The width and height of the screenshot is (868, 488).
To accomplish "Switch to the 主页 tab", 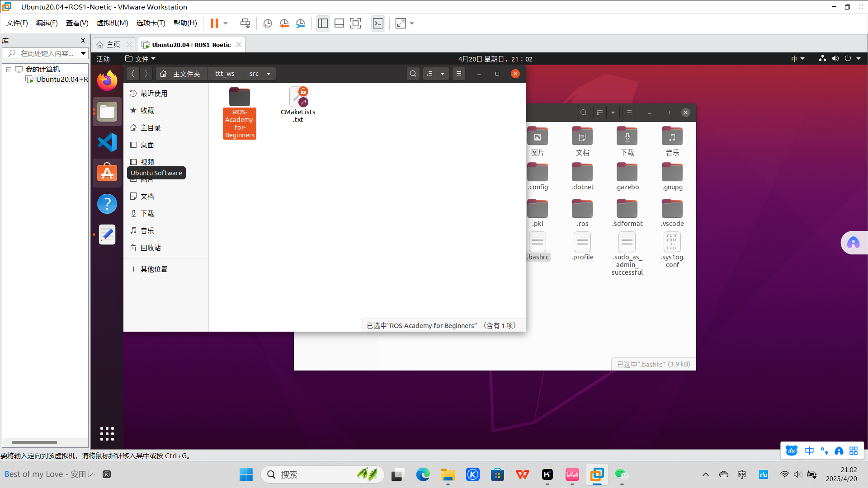I will tap(113, 45).
